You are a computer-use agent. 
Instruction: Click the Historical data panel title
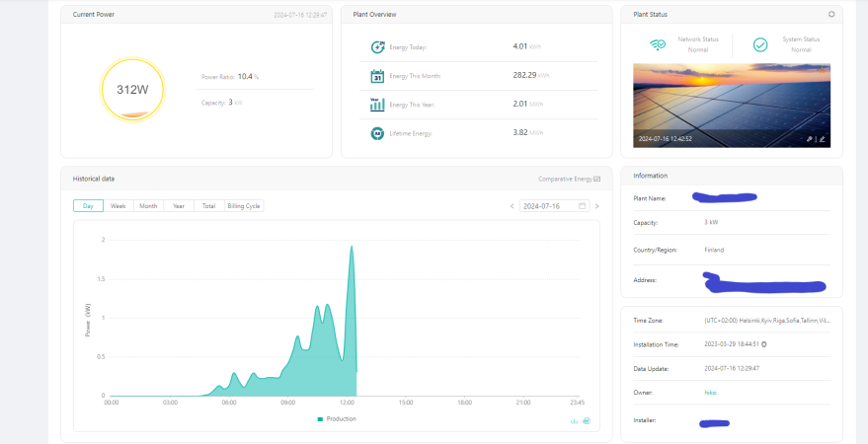(x=94, y=179)
